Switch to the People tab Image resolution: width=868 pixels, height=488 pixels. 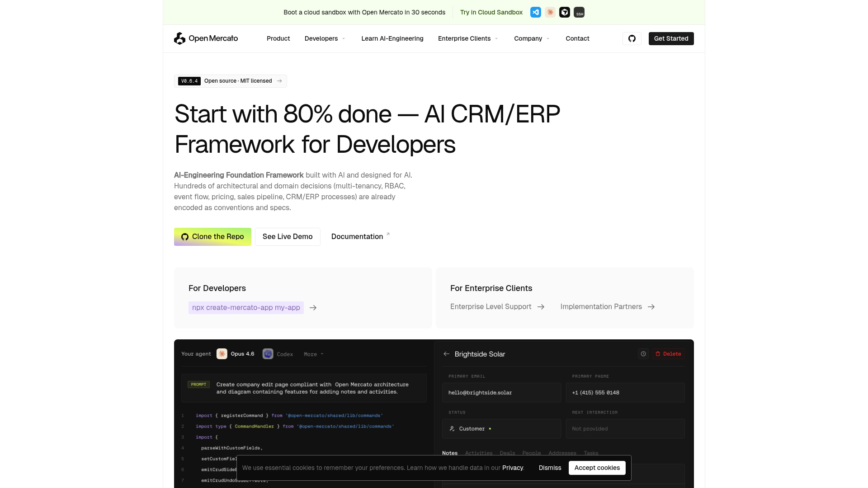point(532,453)
